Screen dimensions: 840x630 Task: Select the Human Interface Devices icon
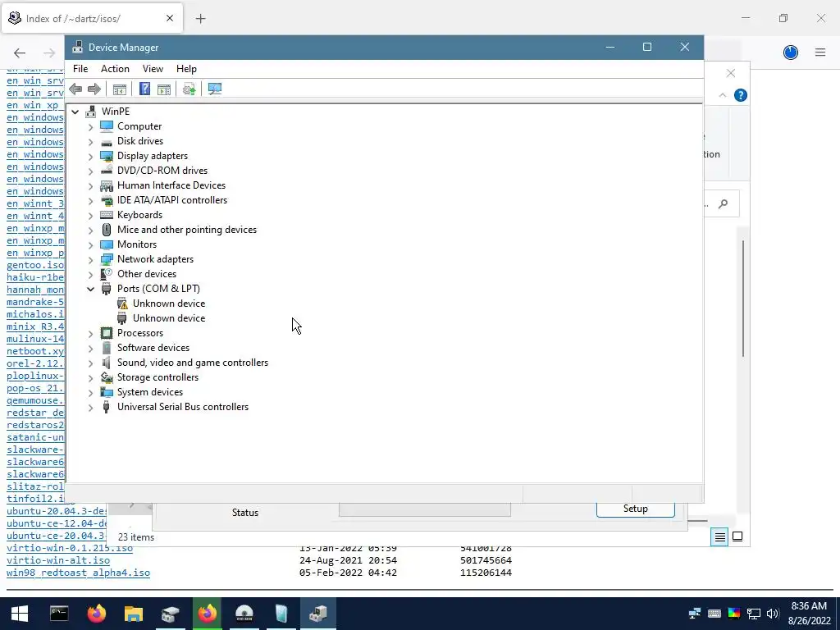point(107,185)
